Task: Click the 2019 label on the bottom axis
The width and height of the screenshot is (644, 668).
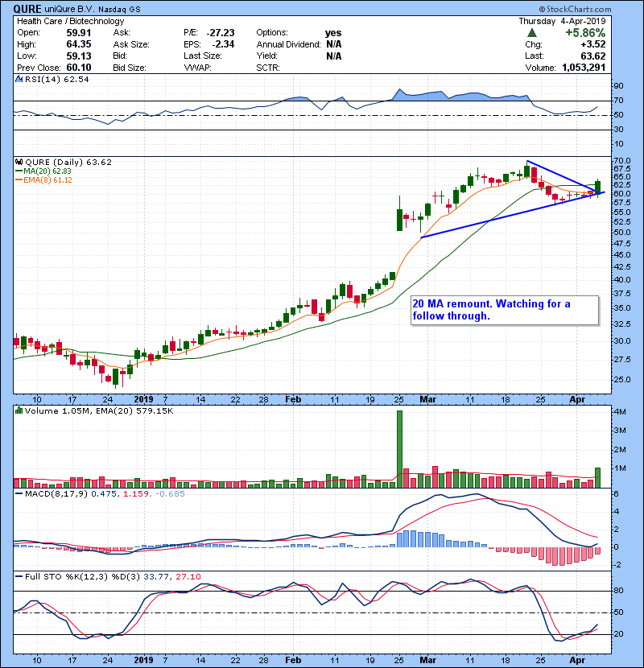Action: coord(143,660)
